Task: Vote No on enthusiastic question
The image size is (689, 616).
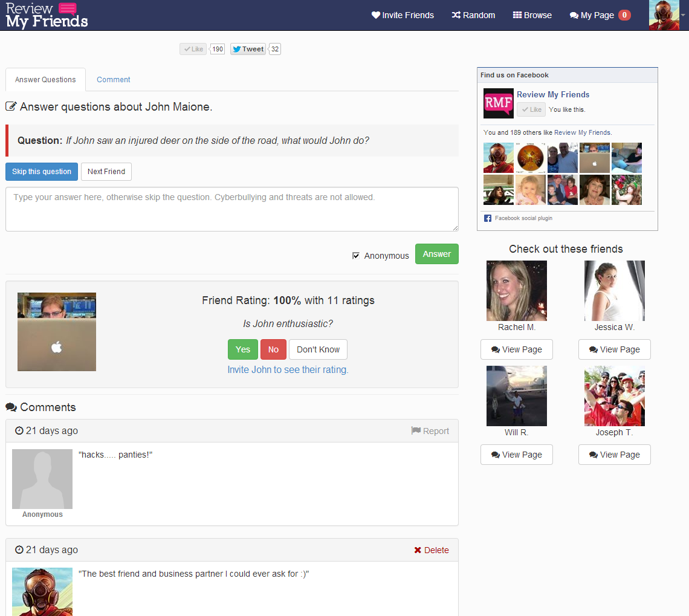Action: tap(273, 349)
